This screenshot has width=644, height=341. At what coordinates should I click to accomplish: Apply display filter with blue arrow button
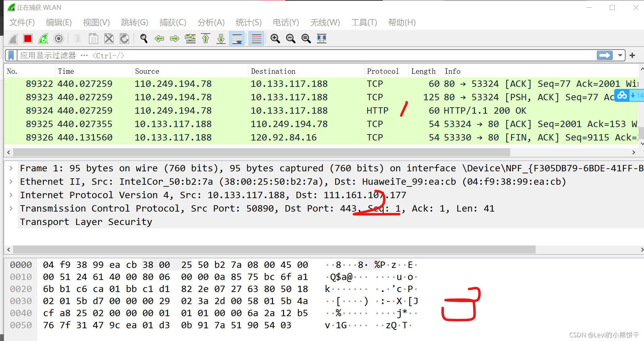pyautogui.click(x=605, y=55)
